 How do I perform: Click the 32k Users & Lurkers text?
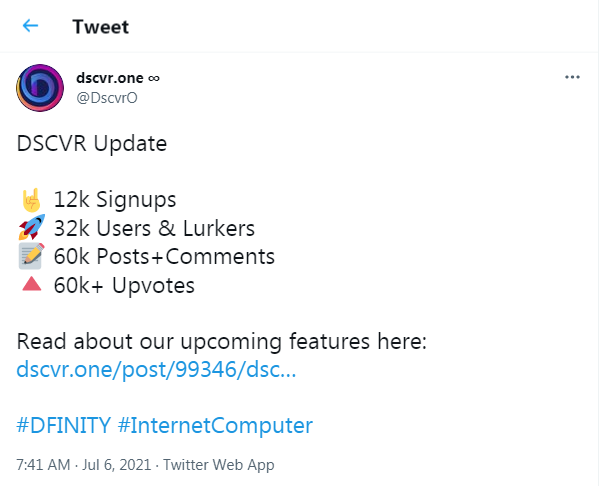154,228
